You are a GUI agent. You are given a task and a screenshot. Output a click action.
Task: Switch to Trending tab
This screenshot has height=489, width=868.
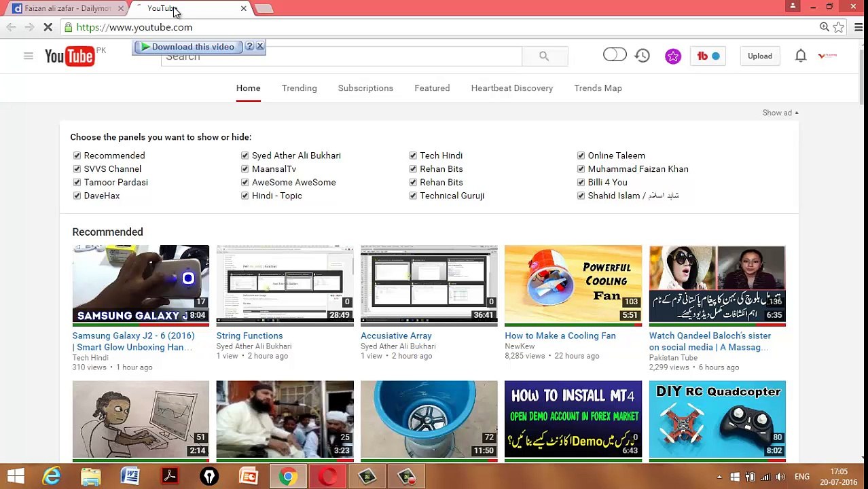(300, 88)
